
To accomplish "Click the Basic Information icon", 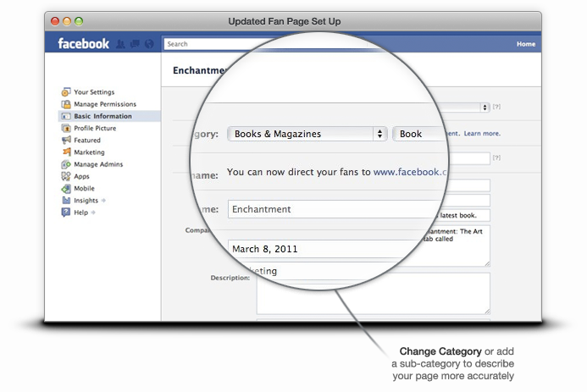I will [x=66, y=116].
